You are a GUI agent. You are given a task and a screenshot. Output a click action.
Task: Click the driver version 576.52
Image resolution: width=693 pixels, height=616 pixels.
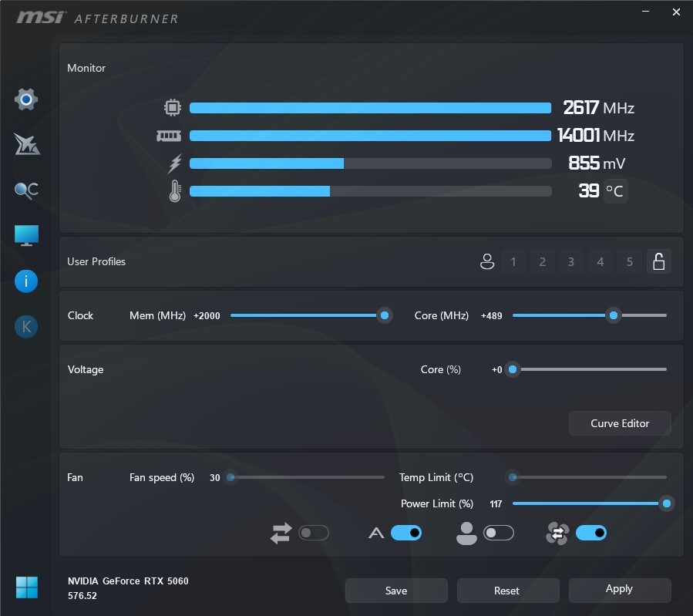82,596
